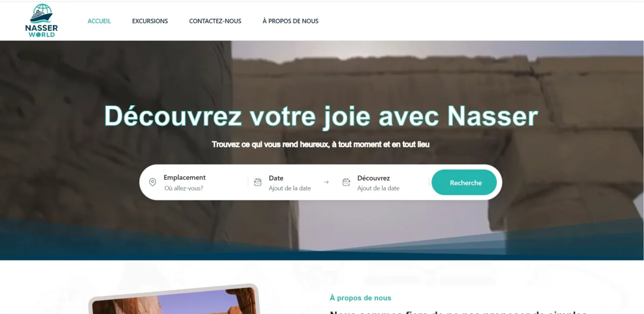The image size is (644, 314).
Task: Click 'Ajout de la date' under Date
Action: tap(290, 188)
